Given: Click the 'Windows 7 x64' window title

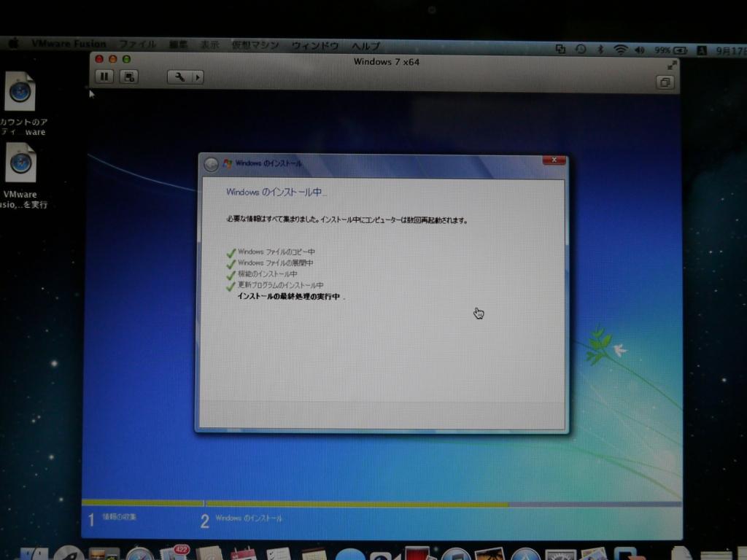Looking at the screenshot, I should coord(387,62).
